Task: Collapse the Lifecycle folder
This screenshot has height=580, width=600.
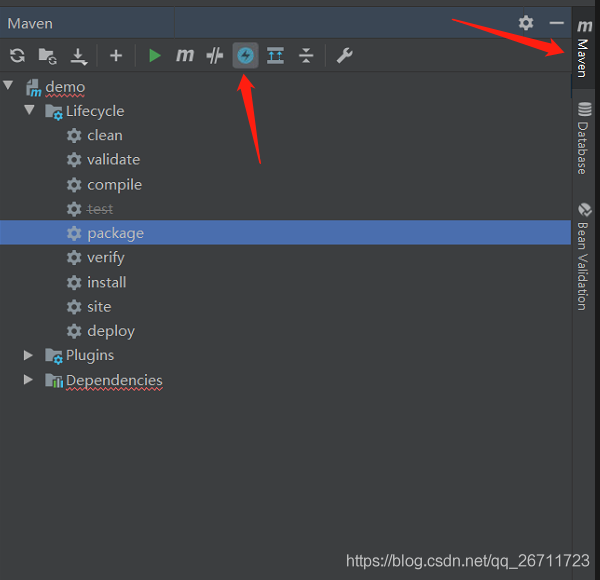Action: (x=29, y=110)
